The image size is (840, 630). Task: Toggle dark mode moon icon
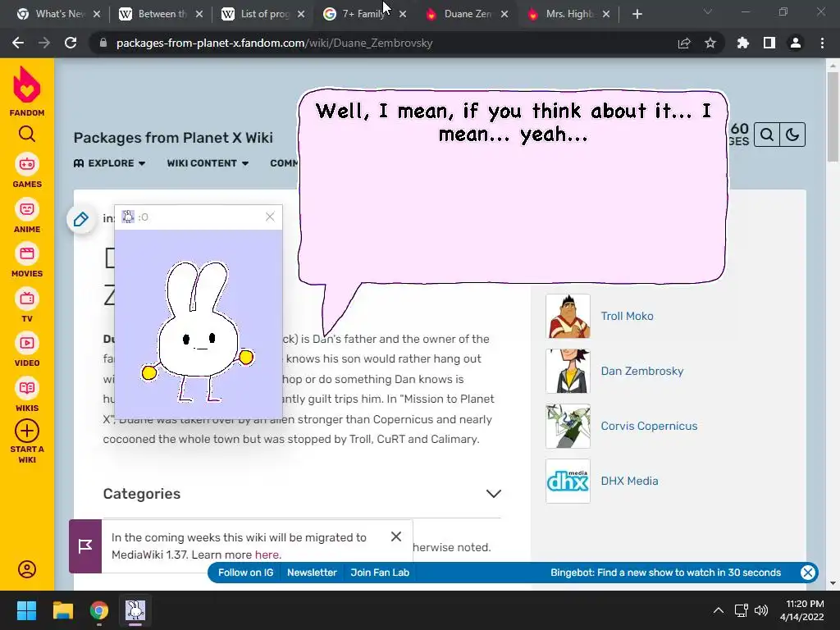click(792, 135)
